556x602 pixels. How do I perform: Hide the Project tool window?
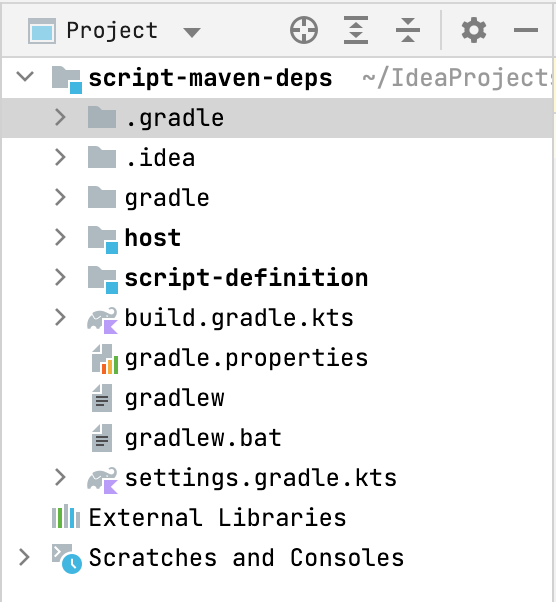[526, 30]
